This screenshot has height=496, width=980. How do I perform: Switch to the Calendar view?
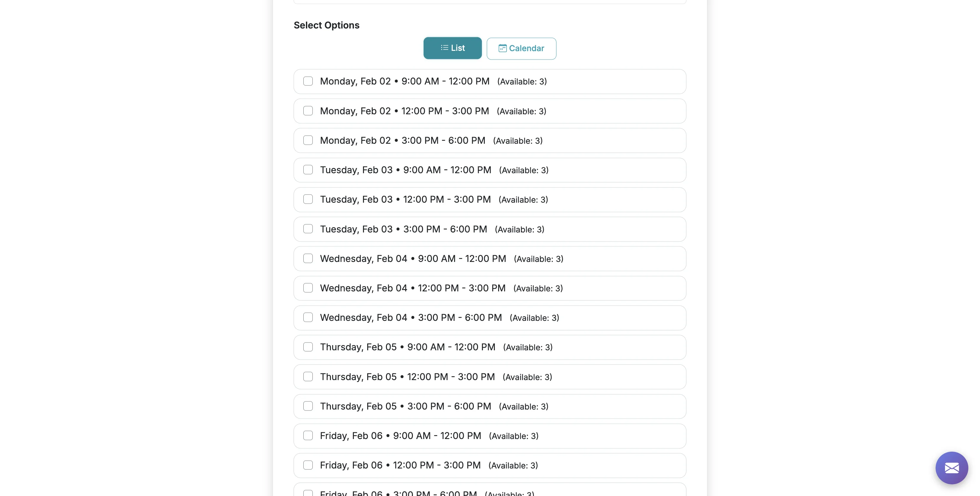pyautogui.click(x=521, y=48)
